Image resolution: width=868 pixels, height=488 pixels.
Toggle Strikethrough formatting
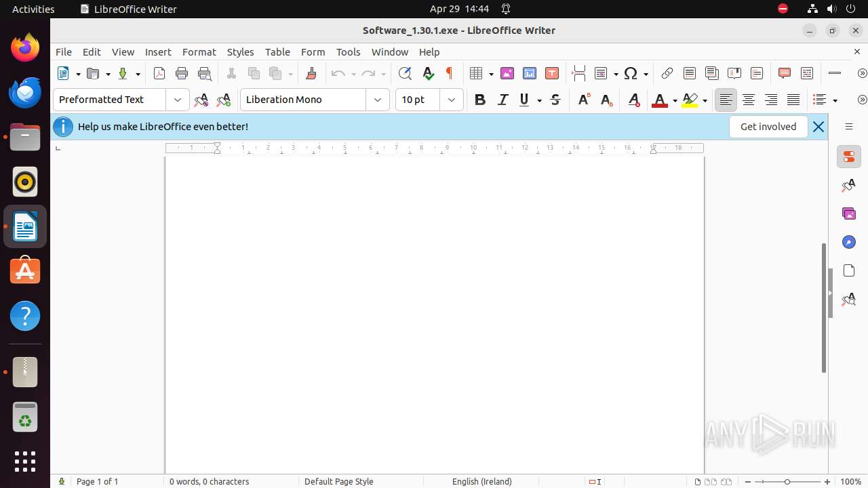(555, 100)
